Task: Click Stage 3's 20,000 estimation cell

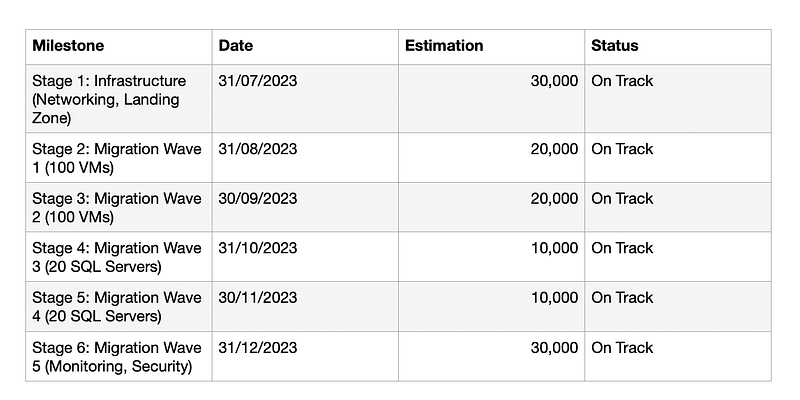Action: pos(553,198)
